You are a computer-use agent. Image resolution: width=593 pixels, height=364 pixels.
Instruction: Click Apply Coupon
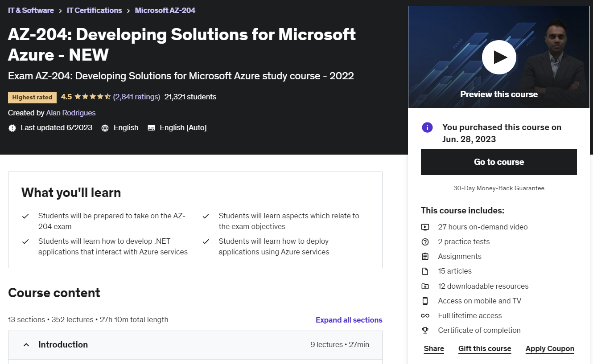[550, 348]
